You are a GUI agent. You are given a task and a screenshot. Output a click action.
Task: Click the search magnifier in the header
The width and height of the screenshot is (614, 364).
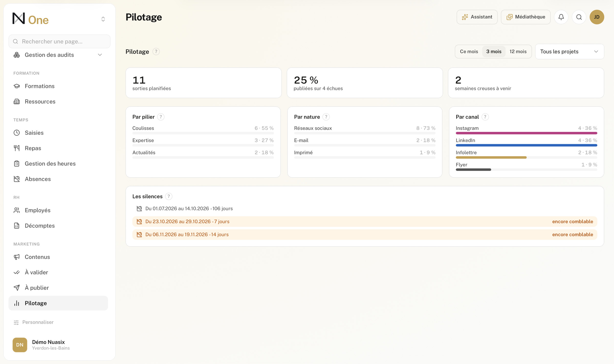(579, 17)
